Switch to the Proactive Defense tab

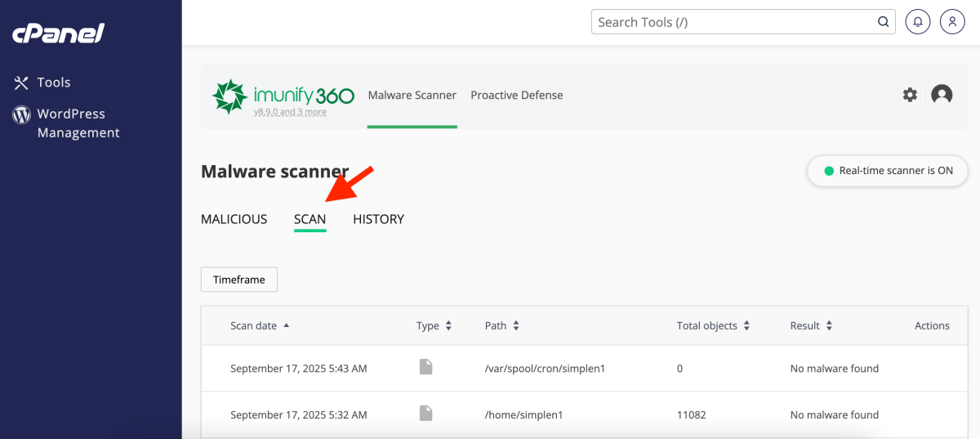[x=516, y=95]
